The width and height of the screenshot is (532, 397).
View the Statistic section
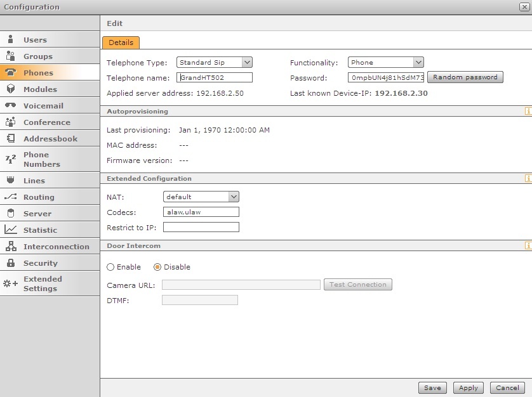pyautogui.click(x=50, y=230)
